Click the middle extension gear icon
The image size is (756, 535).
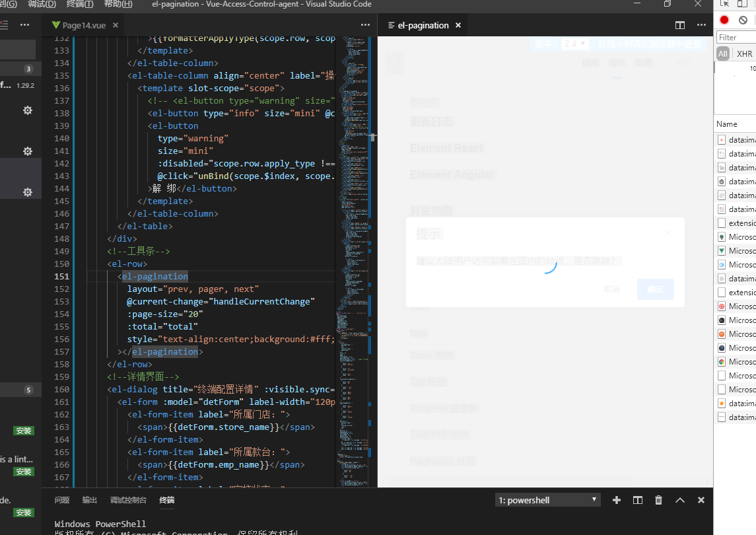coord(28,151)
